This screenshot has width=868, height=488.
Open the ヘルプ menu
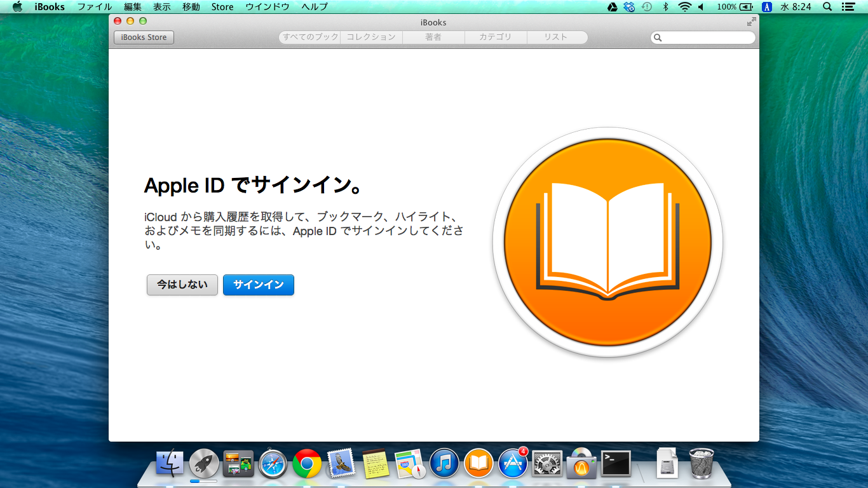(x=315, y=7)
